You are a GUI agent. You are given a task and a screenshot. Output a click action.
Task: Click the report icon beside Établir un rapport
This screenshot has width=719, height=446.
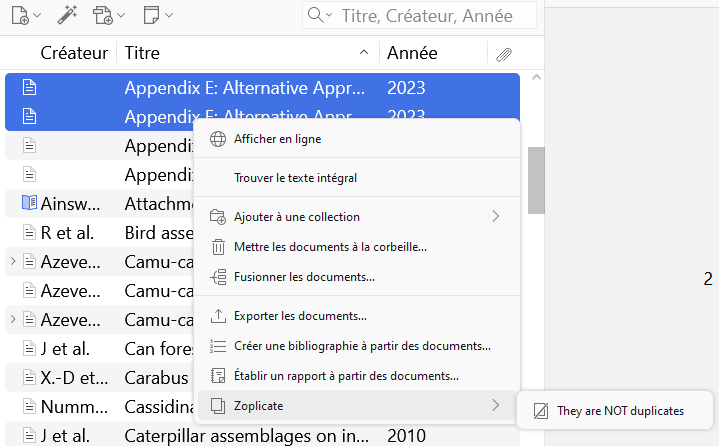tap(218, 376)
